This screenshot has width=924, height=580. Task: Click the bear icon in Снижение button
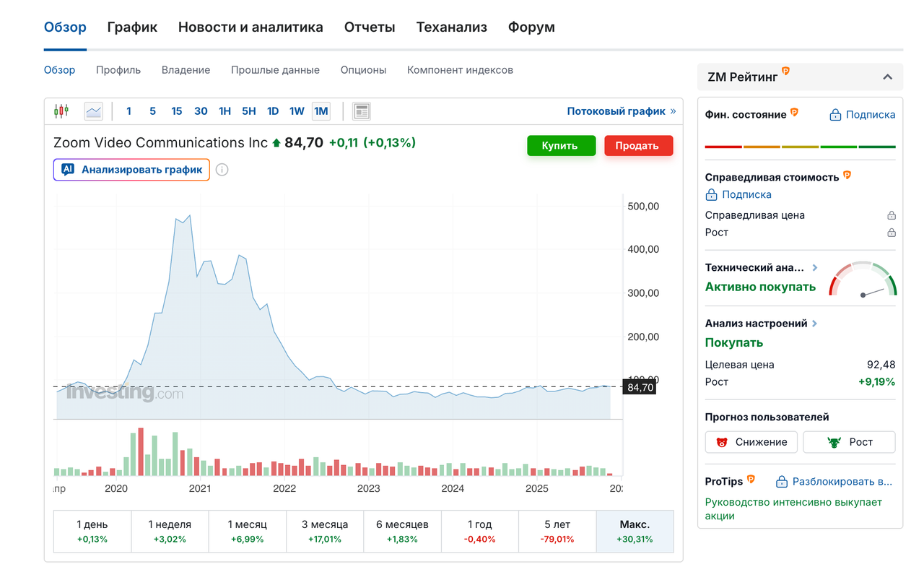tap(722, 442)
